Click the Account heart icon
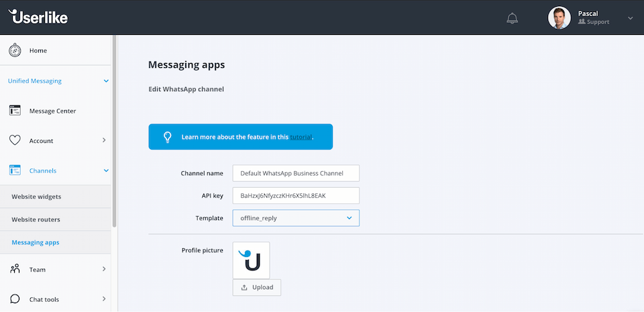Screen dimensions: 644x312 15,140
